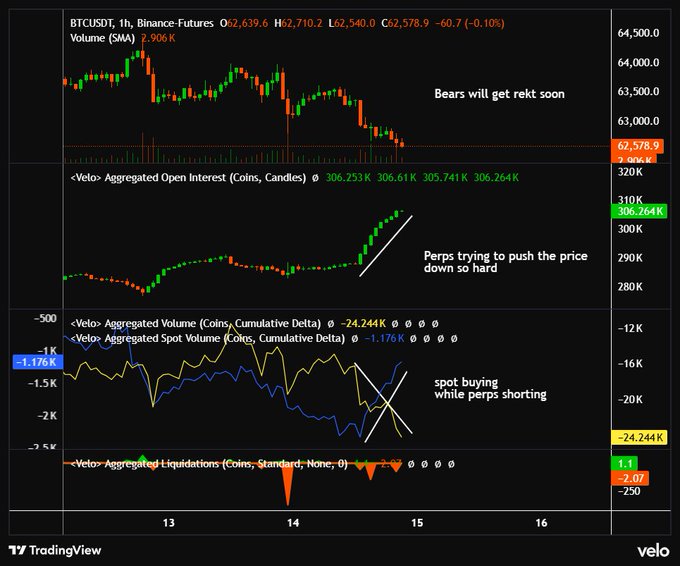Click the Volume SMA value 2.906K in legend
This screenshot has width=680, height=566.
point(158,38)
